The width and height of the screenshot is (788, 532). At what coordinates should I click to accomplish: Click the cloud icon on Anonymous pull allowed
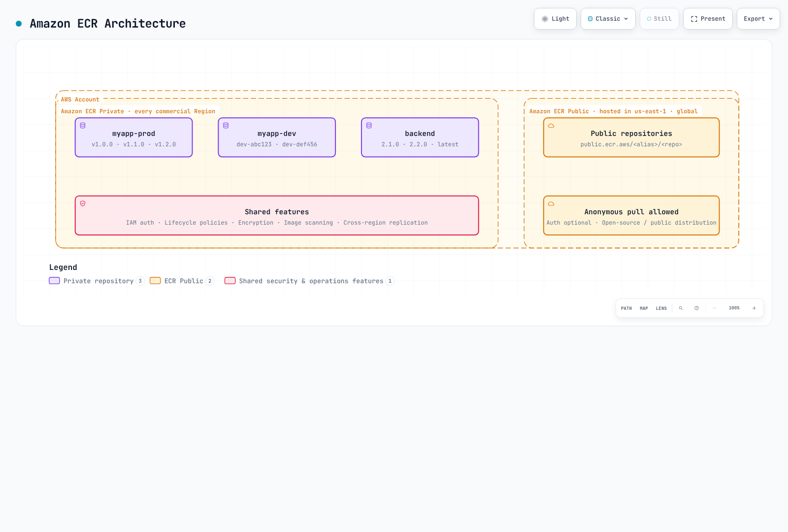tap(551, 203)
